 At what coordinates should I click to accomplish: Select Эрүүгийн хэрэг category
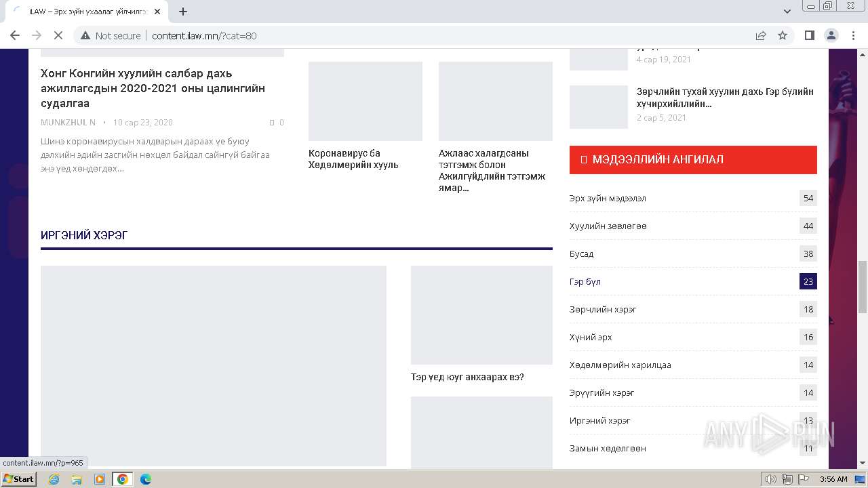602,392
